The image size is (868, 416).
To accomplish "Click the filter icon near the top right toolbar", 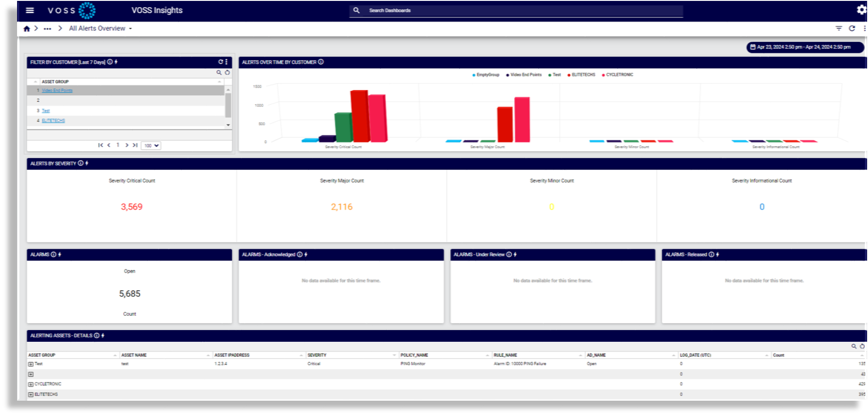I will [838, 28].
